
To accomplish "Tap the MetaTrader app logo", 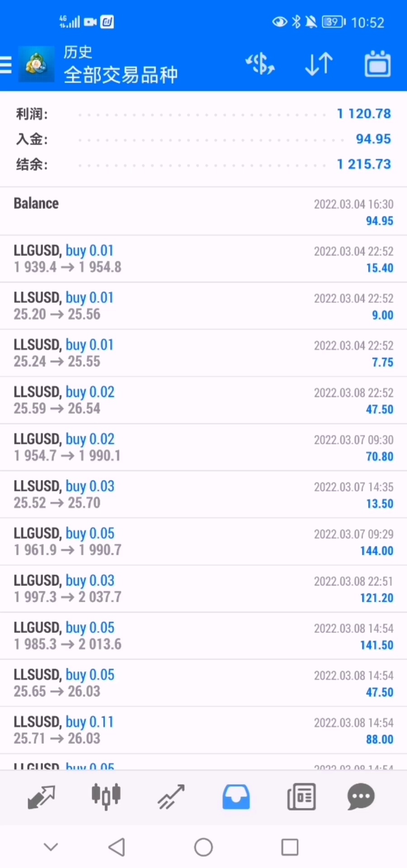I will click(x=36, y=65).
